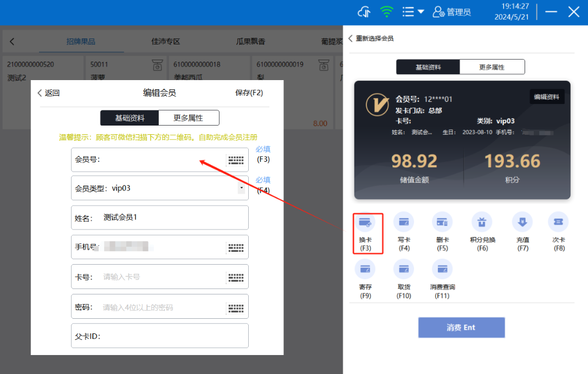
Task: Open keyboard icon in 密码 field
Action: pyautogui.click(x=236, y=308)
